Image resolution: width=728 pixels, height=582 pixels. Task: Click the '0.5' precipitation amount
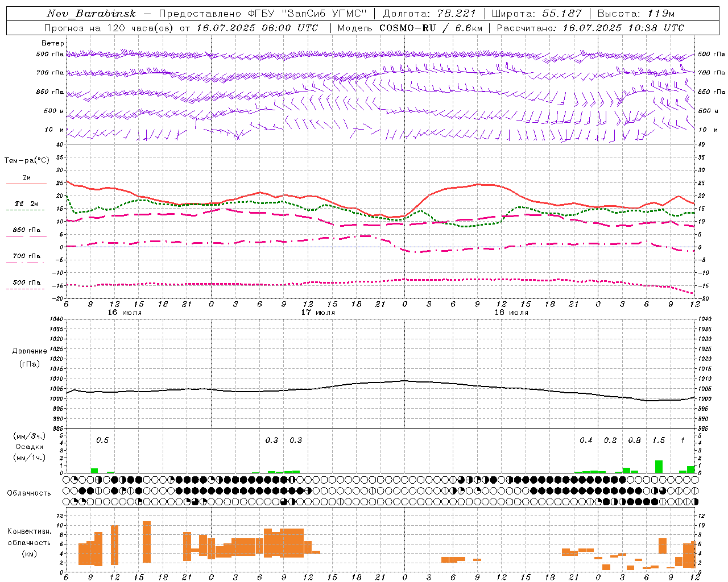coord(102,440)
